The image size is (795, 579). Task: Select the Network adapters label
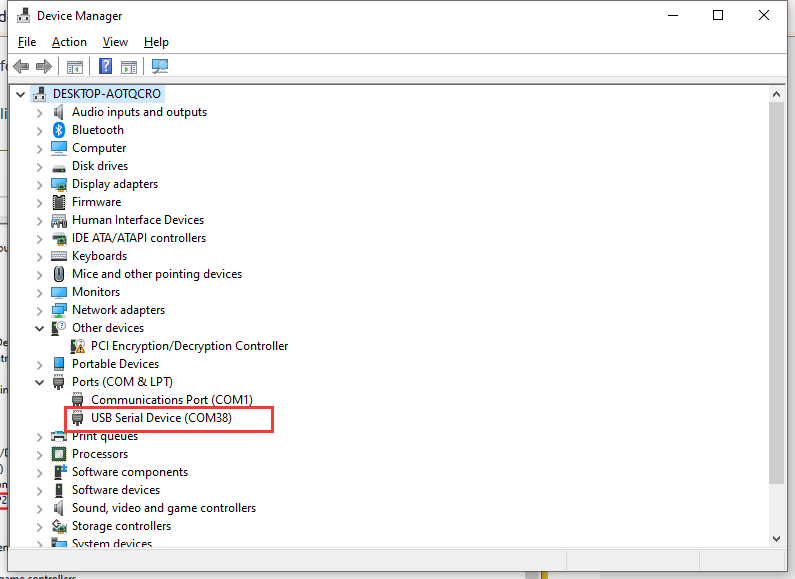click(118, 310)
